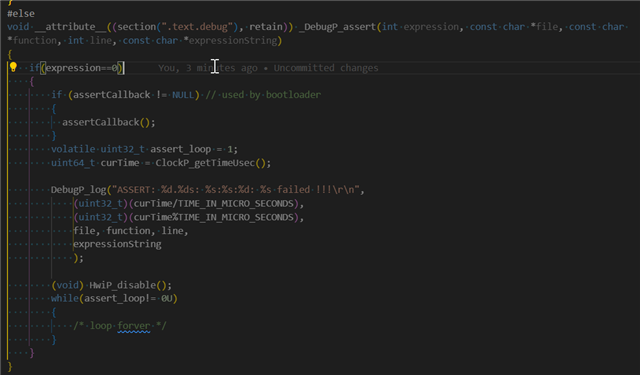
Task: Click the "while(assert_loop!= 0U)" statement
Action: click(114, 298)
